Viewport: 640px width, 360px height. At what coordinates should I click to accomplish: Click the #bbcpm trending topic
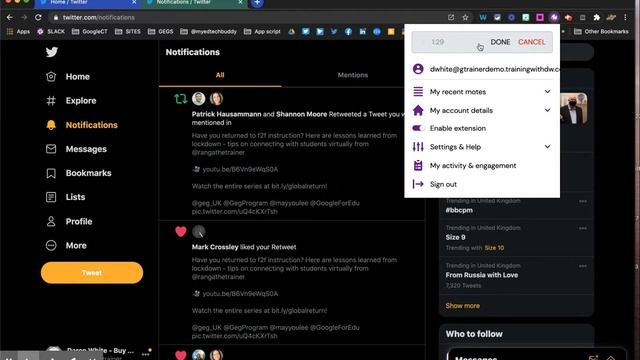[x=459, y=210]
